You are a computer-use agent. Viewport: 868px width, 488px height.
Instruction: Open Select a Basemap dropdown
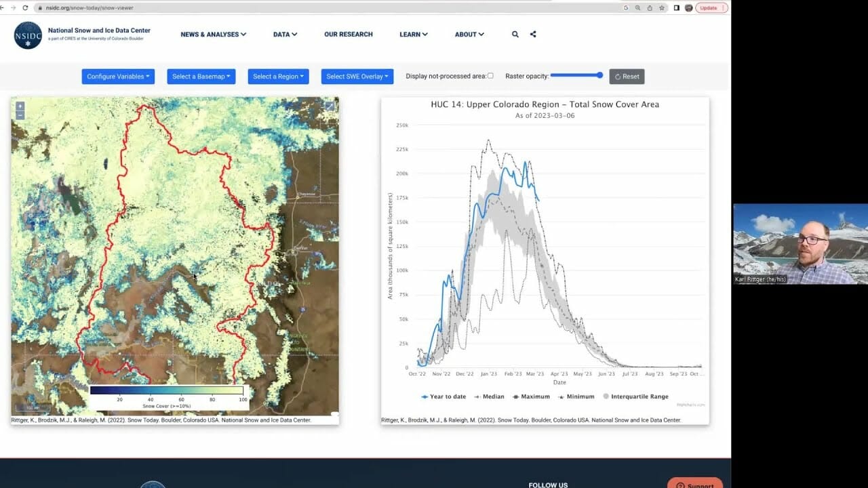201,77
